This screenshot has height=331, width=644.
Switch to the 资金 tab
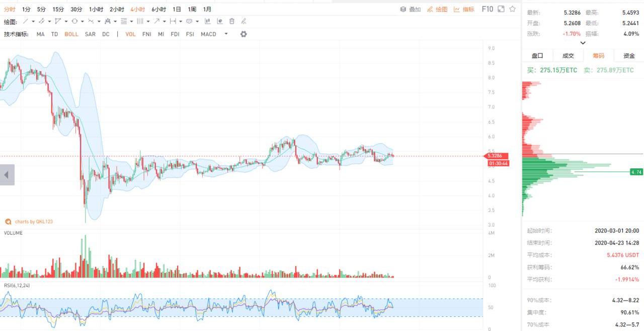tap(628, 56)
